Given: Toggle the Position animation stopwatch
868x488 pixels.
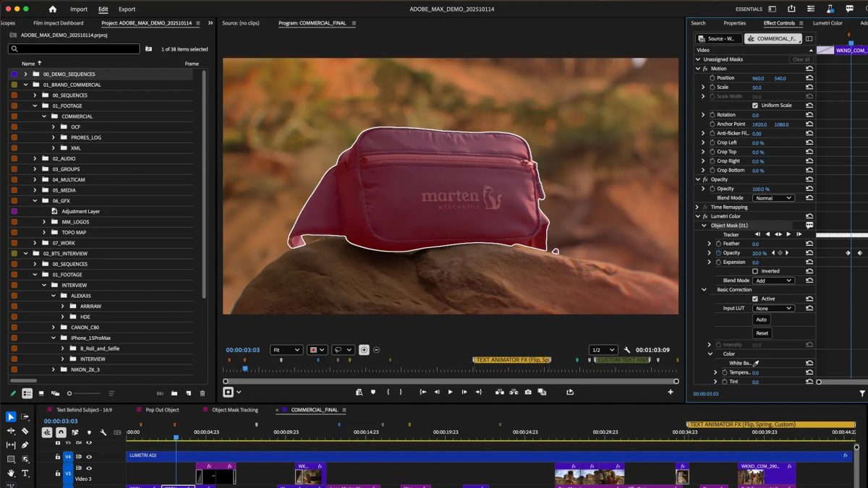Looking at the screenshot, I should 712,78.
